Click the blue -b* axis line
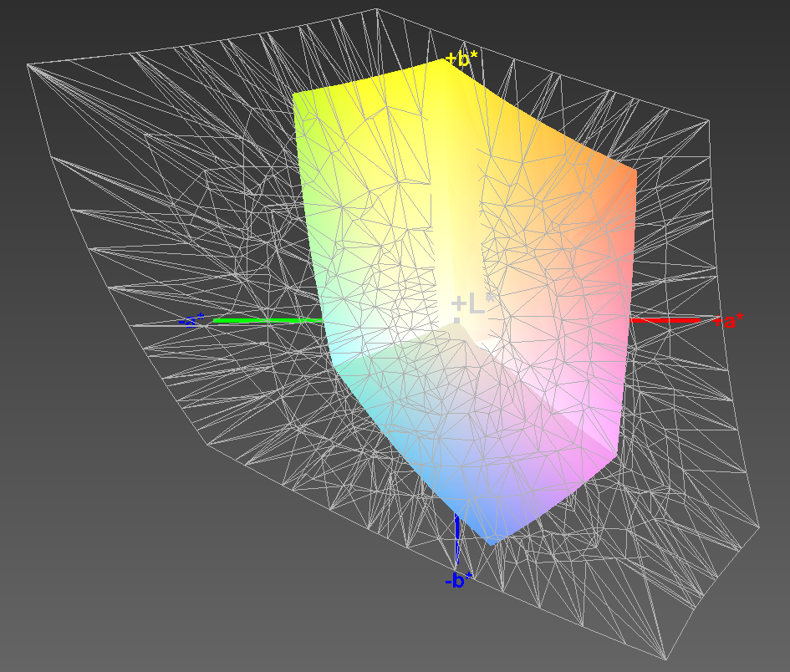Viewport: 790px width, 672px height. pos(457,539)
